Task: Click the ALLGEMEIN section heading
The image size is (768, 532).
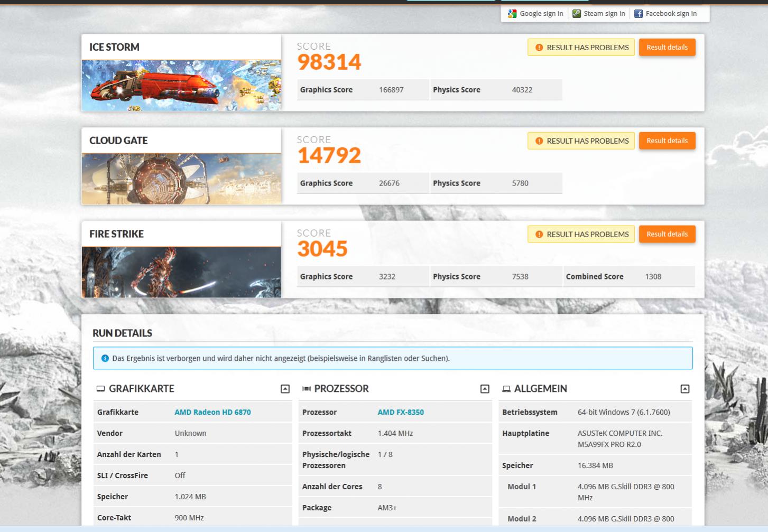Action: tap(541, 389)
